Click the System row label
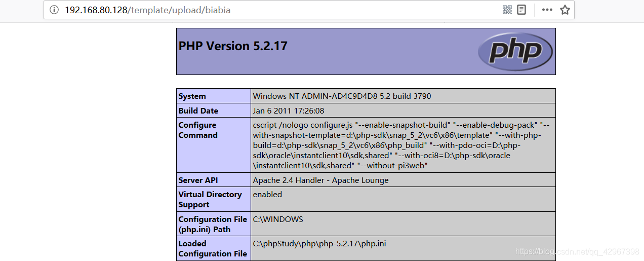 (192, 96)
